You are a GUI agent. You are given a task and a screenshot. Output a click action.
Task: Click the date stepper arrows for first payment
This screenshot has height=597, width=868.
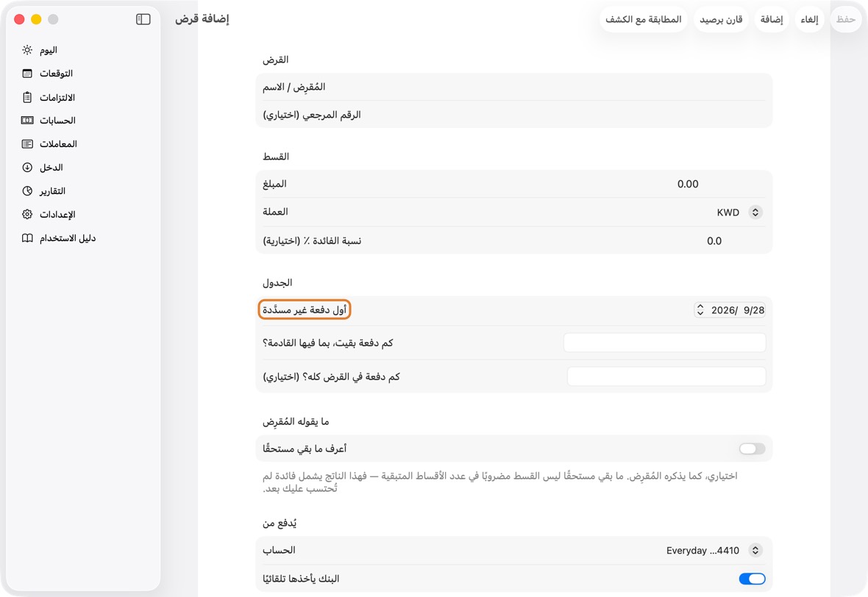click(x=700, y=310)
